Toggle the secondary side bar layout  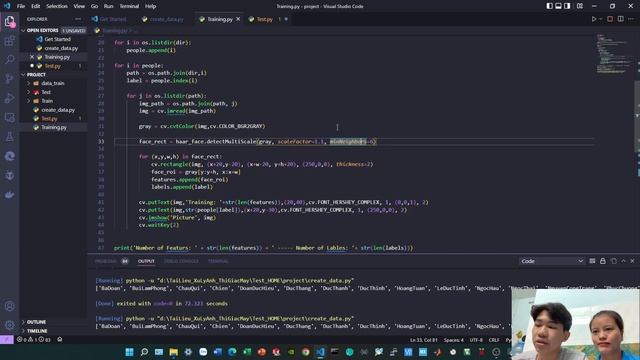[567, 6]
